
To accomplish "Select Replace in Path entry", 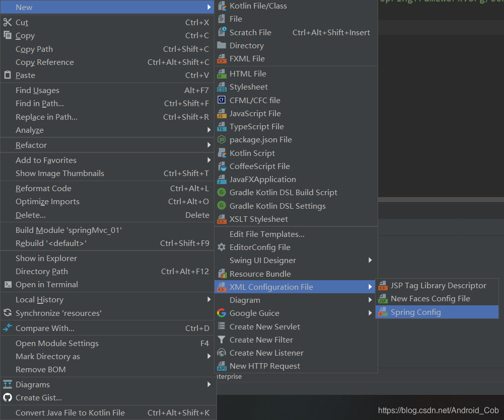I will (107, 117).
